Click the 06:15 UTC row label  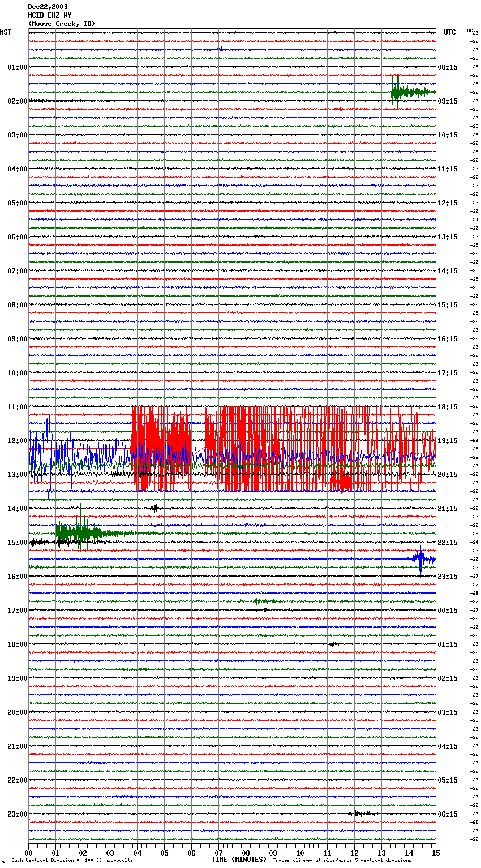[448, 814]
